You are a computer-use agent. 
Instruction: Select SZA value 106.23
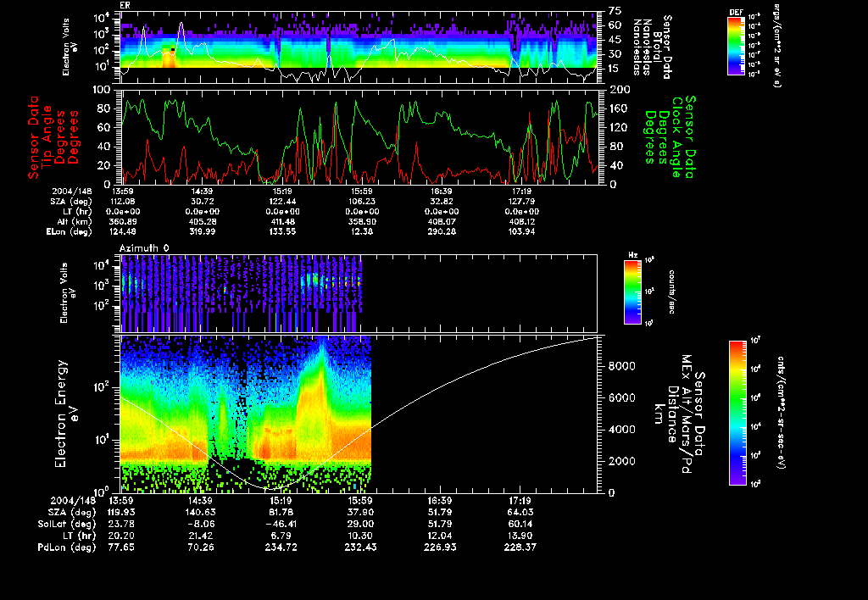[361, 202]
